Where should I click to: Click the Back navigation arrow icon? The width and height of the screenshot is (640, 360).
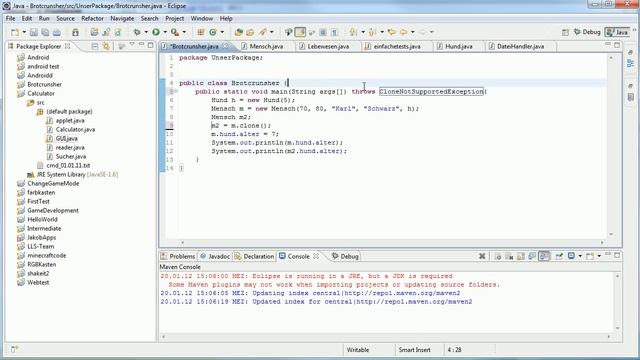404,32
